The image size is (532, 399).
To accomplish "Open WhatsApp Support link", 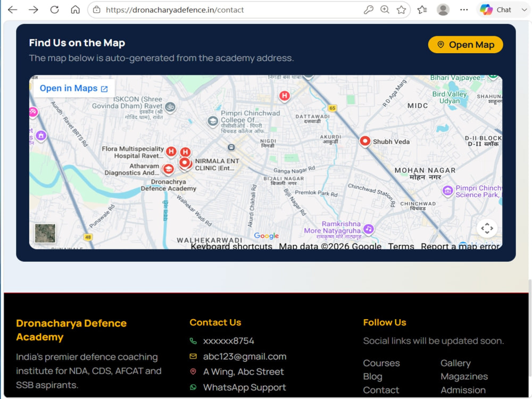I will (x=244, y=387).
